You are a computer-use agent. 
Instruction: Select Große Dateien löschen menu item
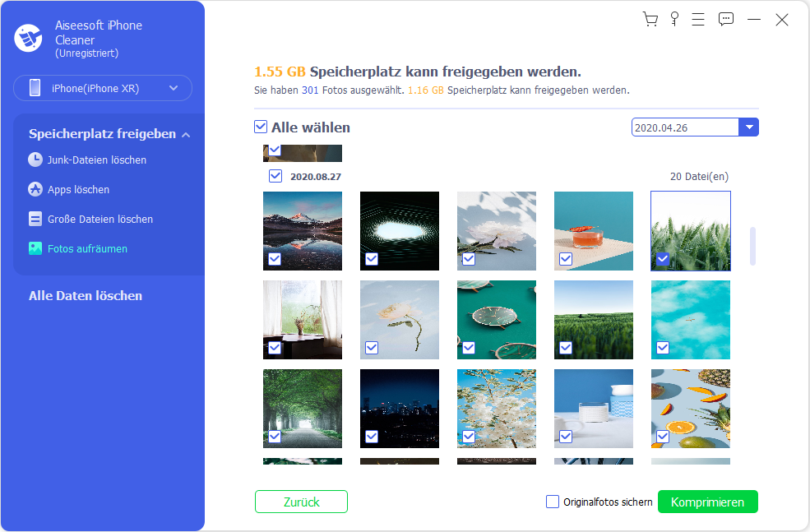coord(100,219)
